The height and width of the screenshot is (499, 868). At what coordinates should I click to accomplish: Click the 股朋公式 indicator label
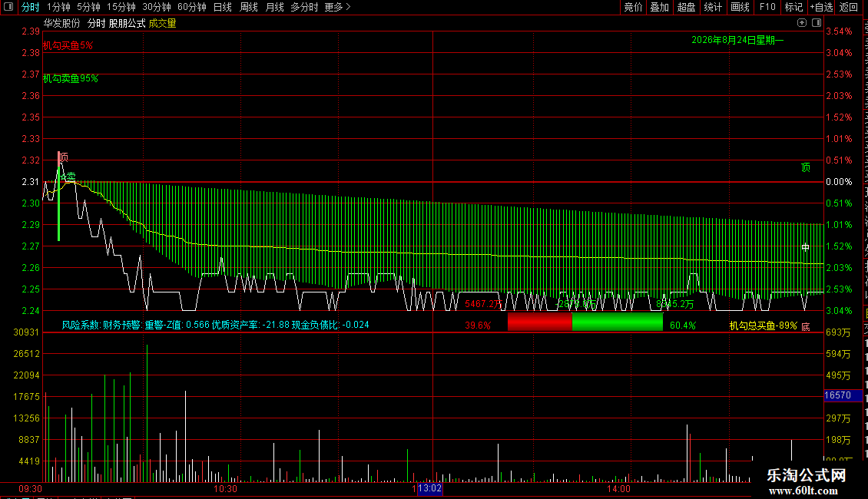(x=127, y=23)
